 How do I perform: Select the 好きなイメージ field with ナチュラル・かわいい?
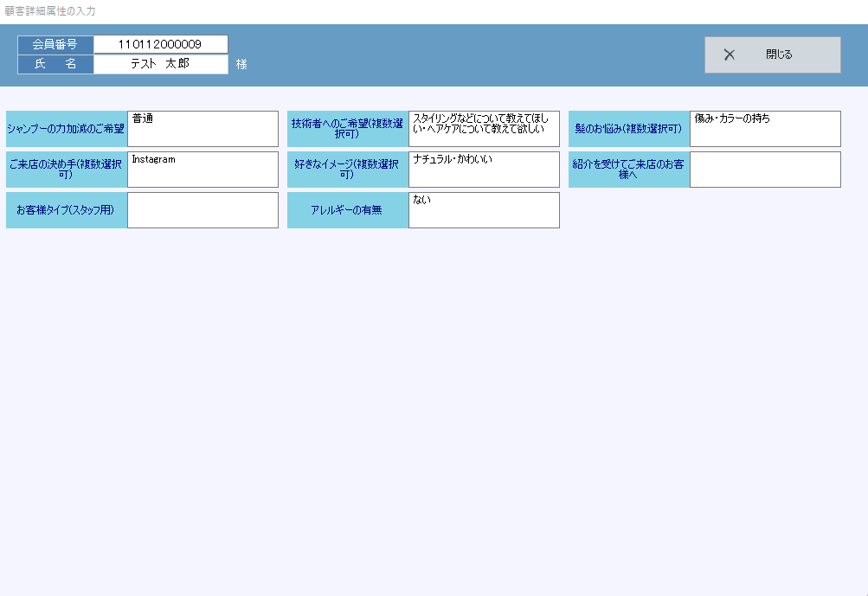tap(484, 170)
